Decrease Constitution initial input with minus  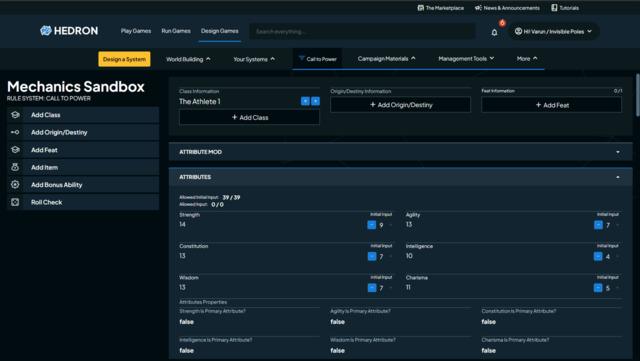pos(371,256)
